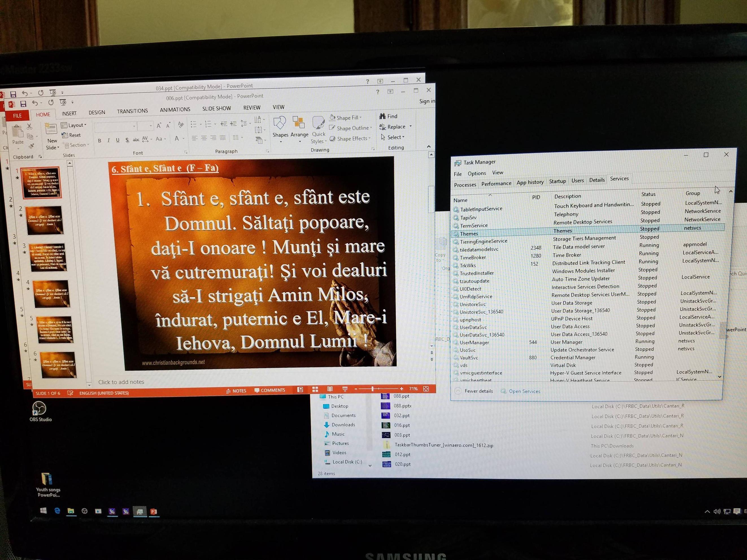747x560 pixels.
Task: Open the TRANSITIONS ribbon tab
Action: point(132,111)
